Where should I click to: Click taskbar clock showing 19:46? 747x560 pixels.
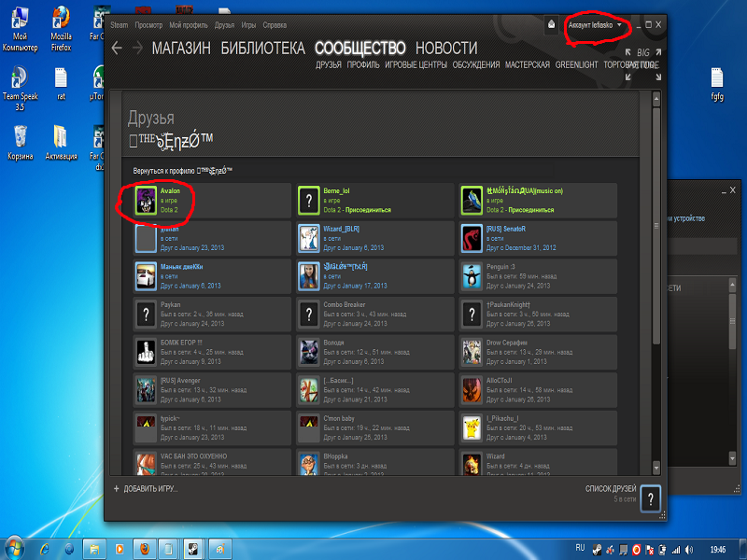point(717,550)
